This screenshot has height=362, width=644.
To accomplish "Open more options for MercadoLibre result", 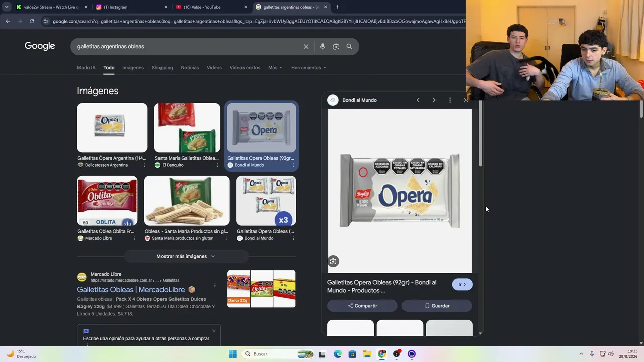I will (x=215, y=286).
